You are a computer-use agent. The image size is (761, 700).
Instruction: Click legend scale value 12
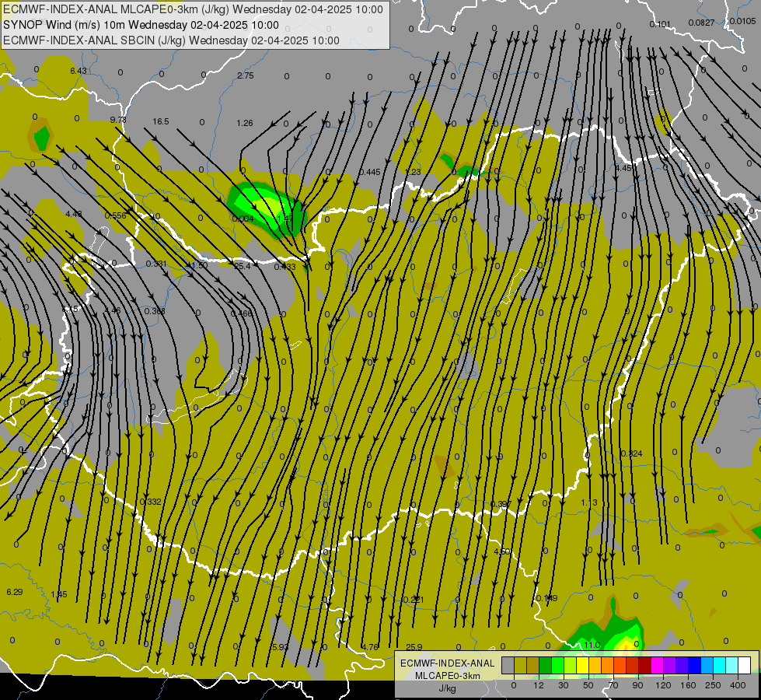click(539, 685)
